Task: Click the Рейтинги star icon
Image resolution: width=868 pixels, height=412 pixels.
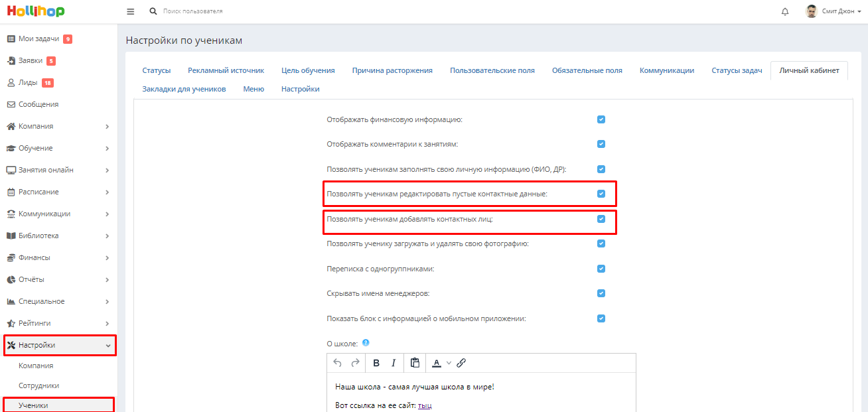Action: pyautogui.click(x=11, y=323)
